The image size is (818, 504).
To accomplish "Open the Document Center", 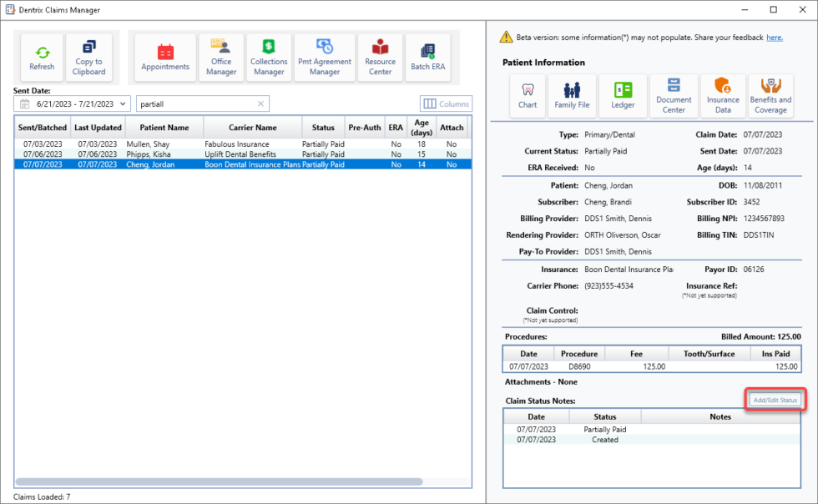I will [674, 95].
